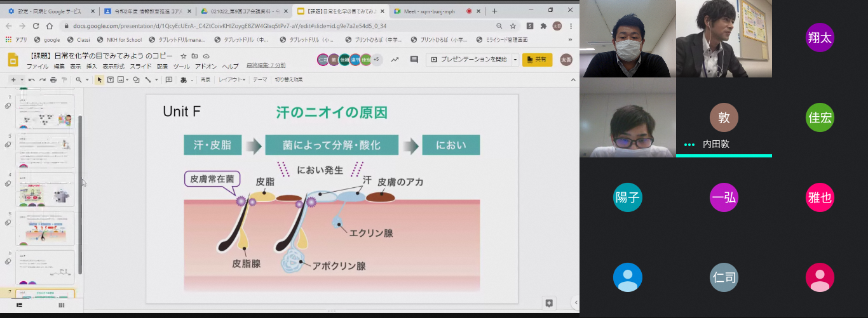The height and width of the screenshot is (318, 868).
Task: Click the 背景 background button
Action: tap(205, 80)
